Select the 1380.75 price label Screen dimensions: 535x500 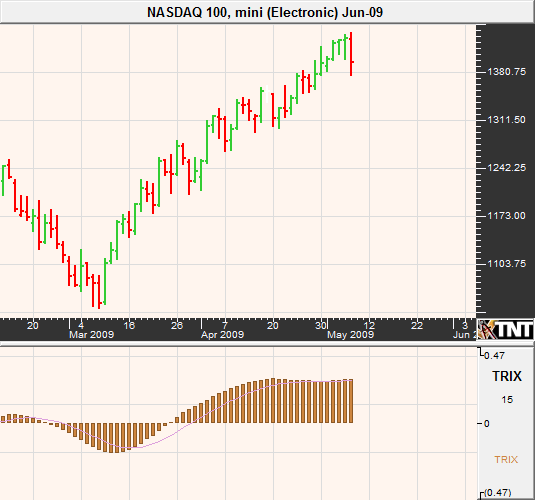506,72
